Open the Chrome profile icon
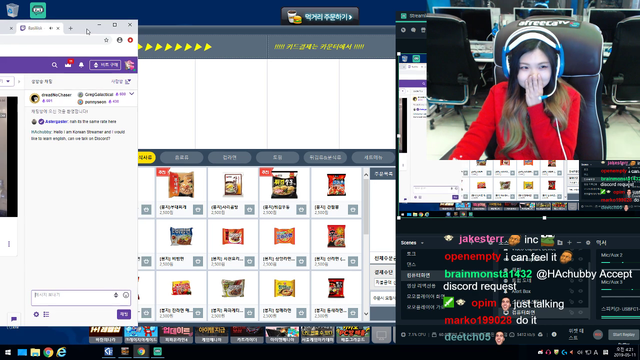This screenshot has width=640, height=360. pos(120,40)
